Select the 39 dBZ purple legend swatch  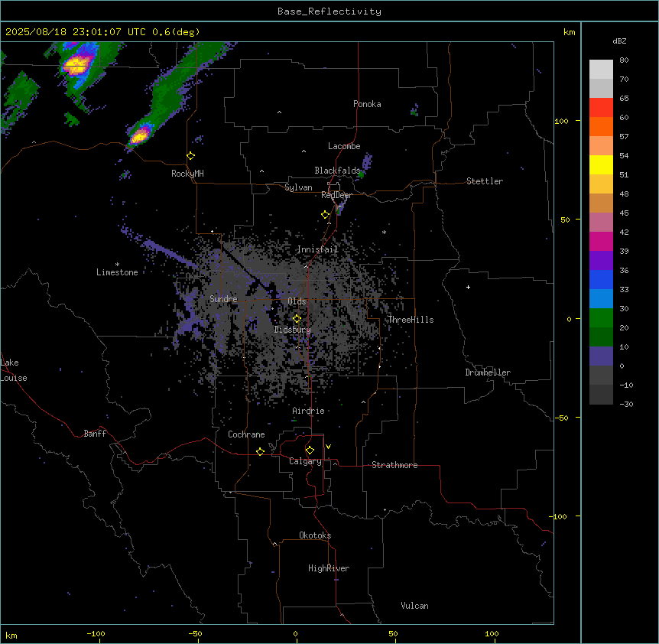[x=601, y=261]
